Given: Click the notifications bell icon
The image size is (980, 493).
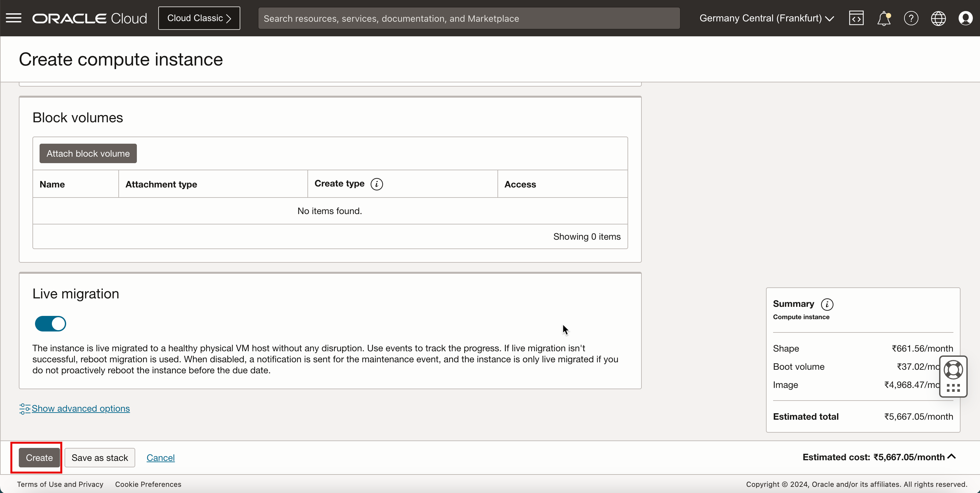Looking at the screenshot, I should pos(884,18).
